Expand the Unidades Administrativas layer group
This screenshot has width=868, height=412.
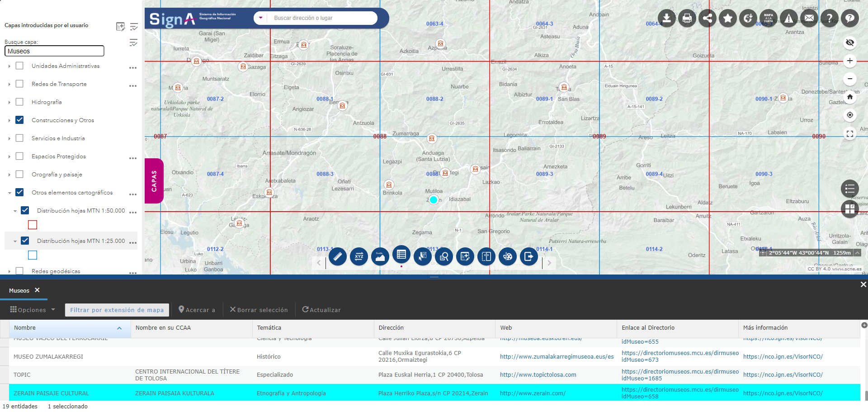(x=9, y=66)
